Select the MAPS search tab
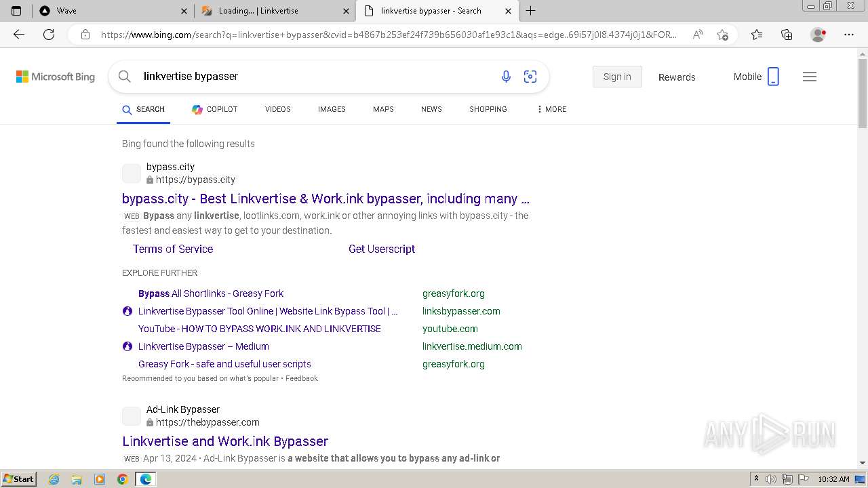This screenshot has width=868, height=488. coord(383,109)
